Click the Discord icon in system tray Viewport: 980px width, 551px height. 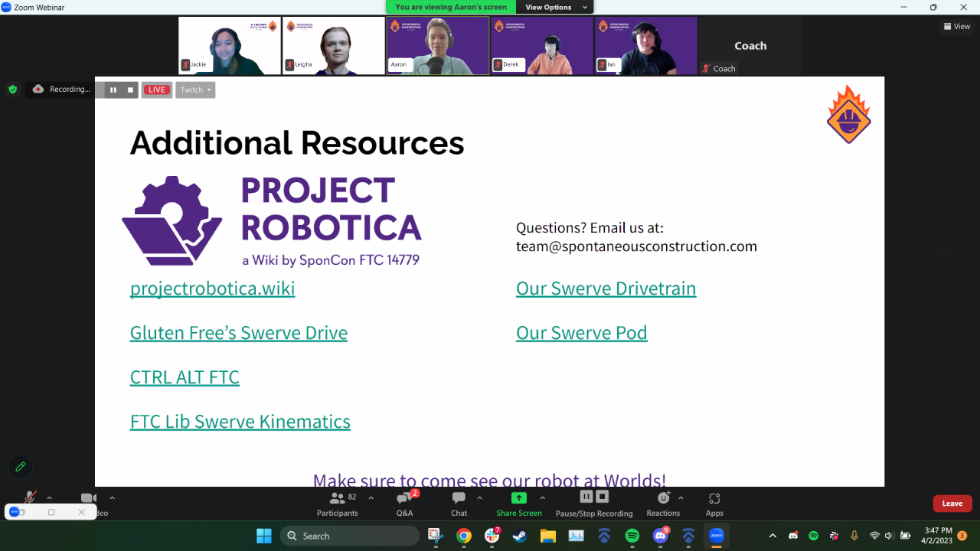pyautogui.click(x=793, y=536)
